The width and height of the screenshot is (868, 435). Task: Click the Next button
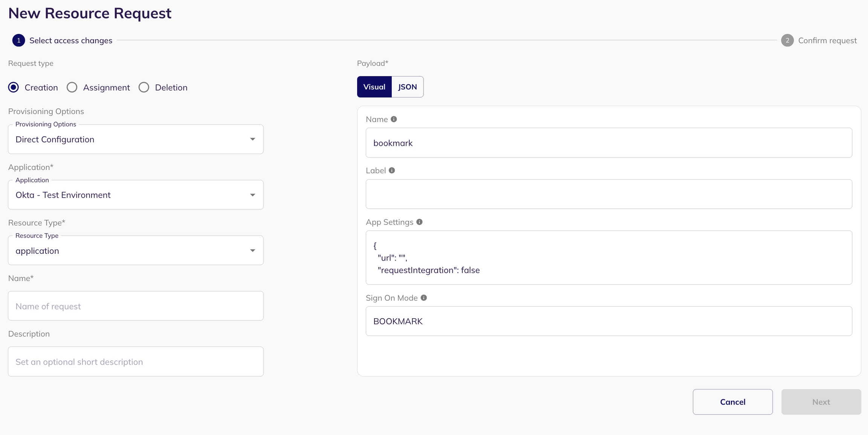tap(821, 402)
